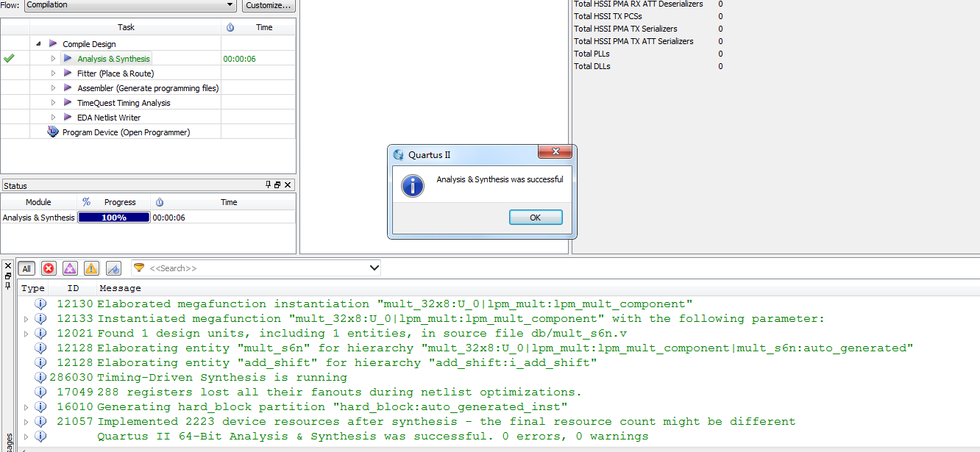The image size is (980, 452).
Task: Click the 100% progress bar
Action: [x=114, y=218]
